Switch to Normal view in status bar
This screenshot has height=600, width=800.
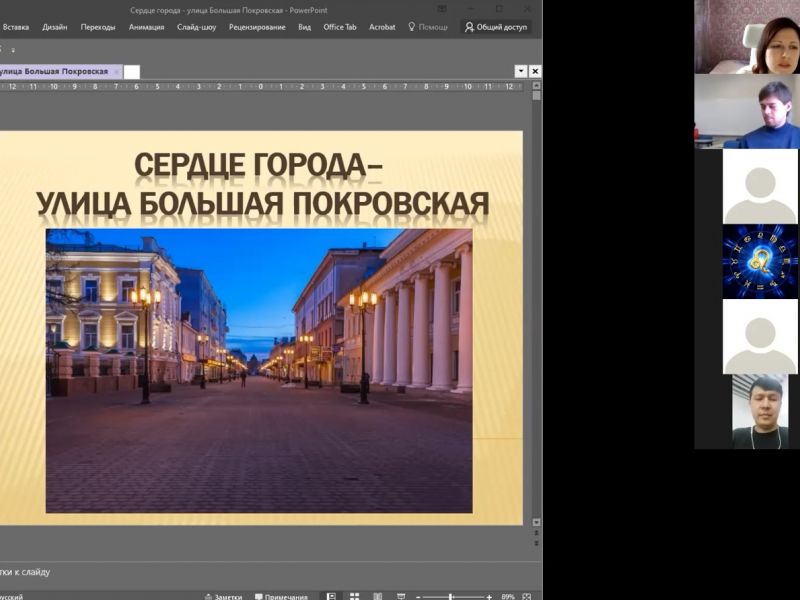(x=331, y=597)
